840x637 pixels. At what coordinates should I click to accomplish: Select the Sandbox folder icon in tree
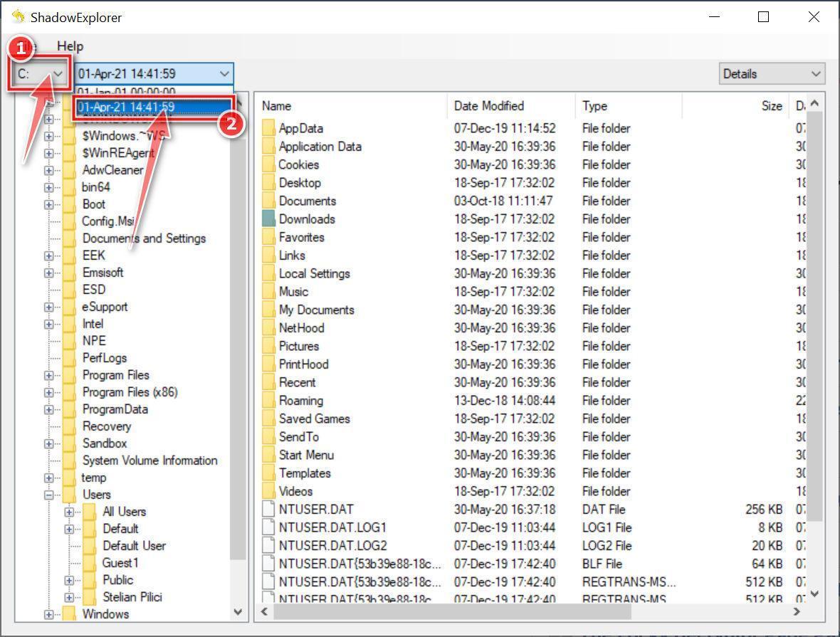point(69,443)
